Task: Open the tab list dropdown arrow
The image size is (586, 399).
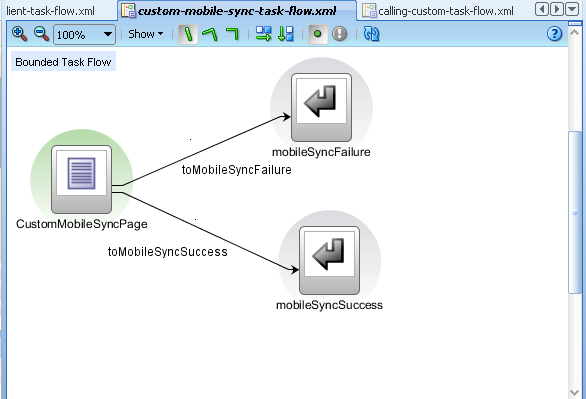Action: click(572, 9)
